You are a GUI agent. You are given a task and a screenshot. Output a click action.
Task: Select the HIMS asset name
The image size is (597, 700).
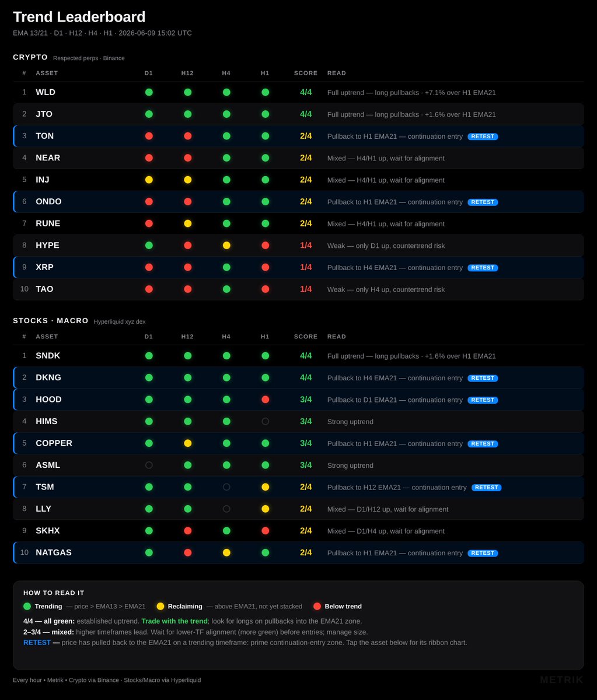(47, 421)
